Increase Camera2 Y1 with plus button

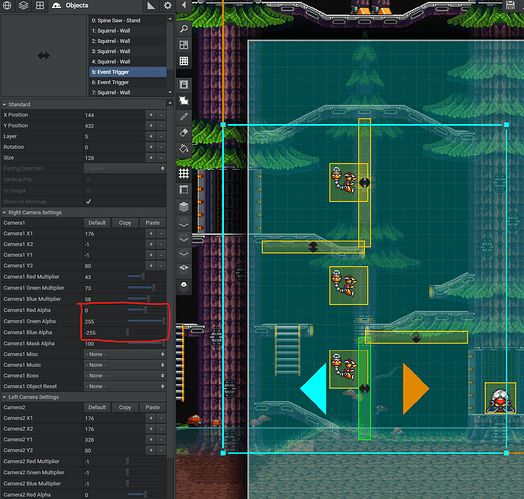click(151, 440)
